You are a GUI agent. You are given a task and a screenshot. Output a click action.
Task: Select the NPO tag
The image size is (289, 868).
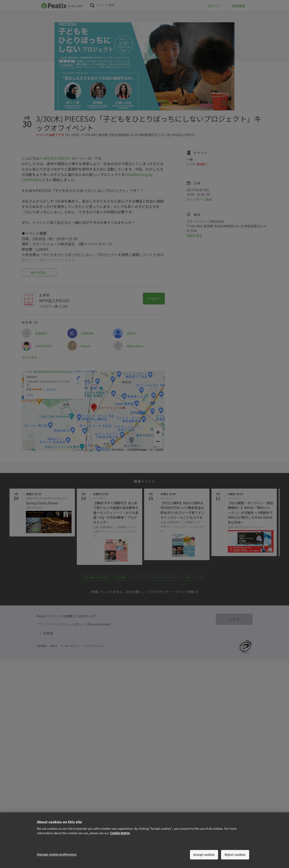187,578
